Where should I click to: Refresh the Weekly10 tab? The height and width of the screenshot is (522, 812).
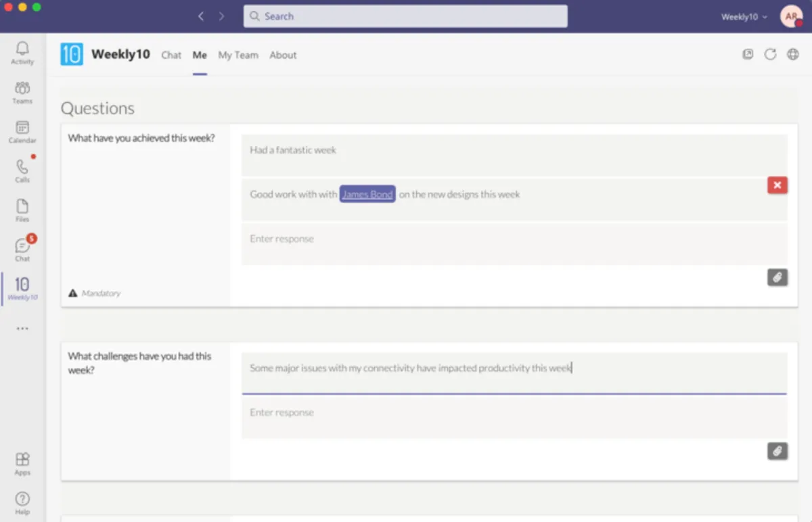click(x=770, y=54)
